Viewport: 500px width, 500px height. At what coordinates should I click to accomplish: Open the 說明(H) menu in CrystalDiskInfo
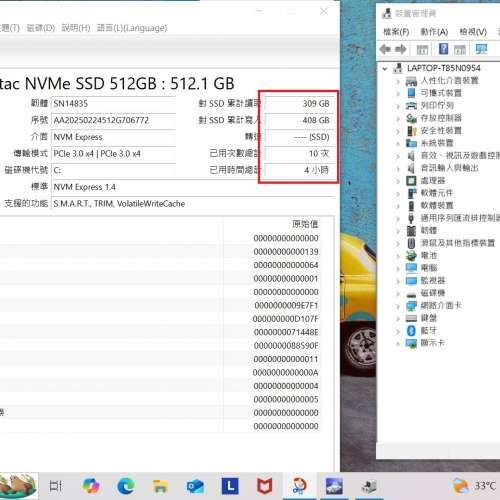(x=76, y=28)
